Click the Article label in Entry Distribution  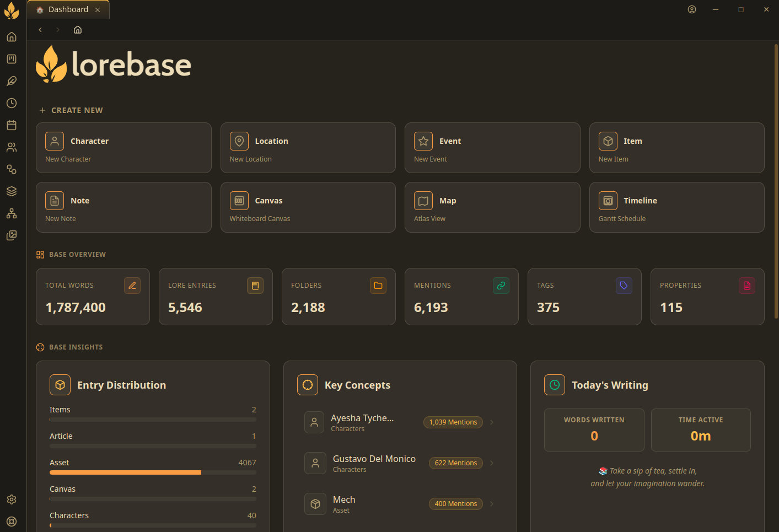pos(61,436)
